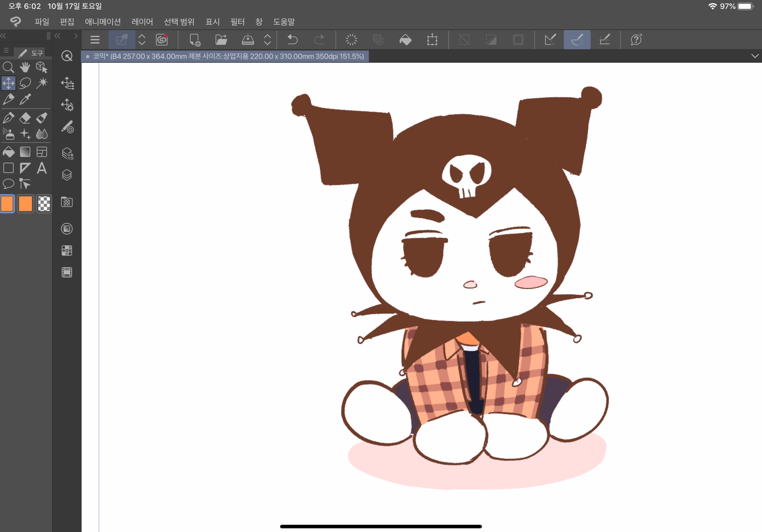Viewport: 762px width, 532px height.
Task: Open the Brush Size palette icon
Action: 67,127
